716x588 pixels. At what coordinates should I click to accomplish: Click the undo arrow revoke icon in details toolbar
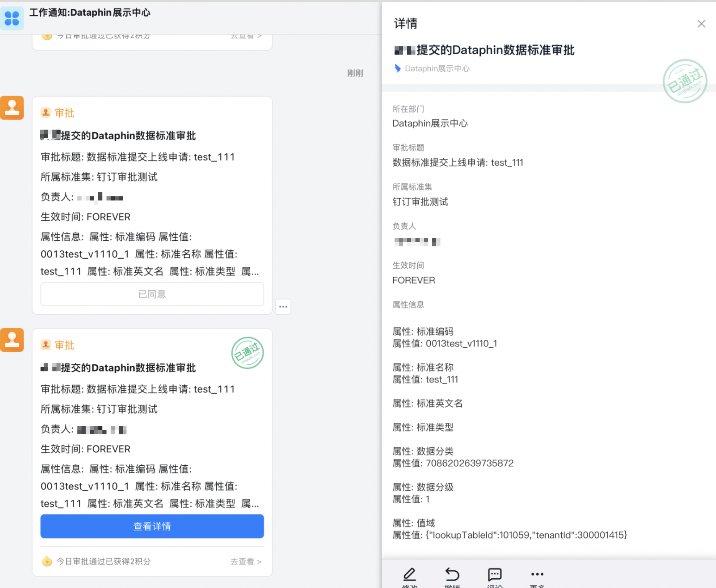[x=452, y=575]
